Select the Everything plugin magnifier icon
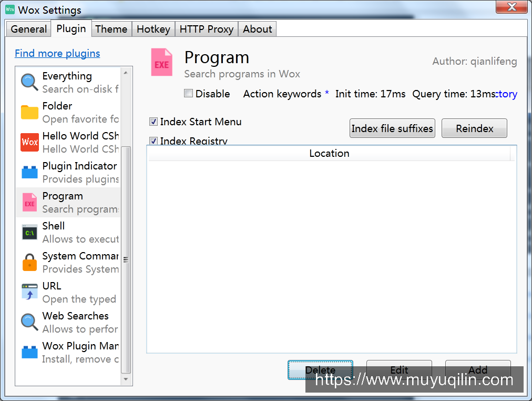Screen dimensions: 532x401 tap(29, 82)
